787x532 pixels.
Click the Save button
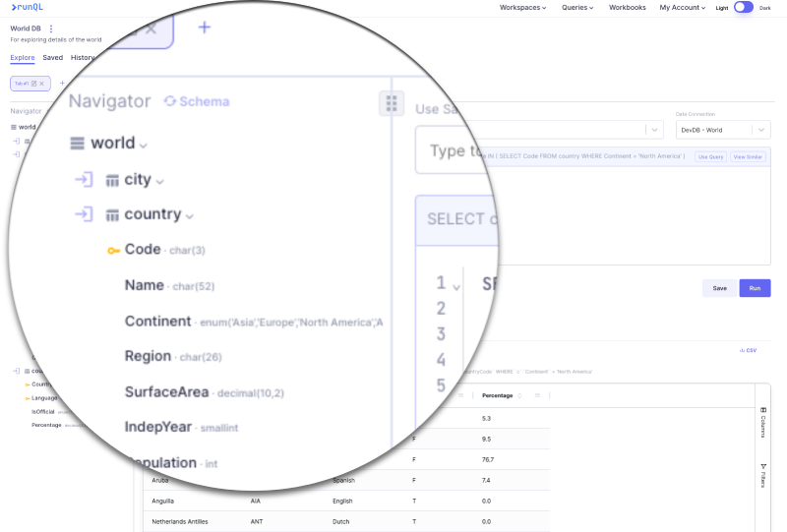pyautogui.click(x=719, y=288)
